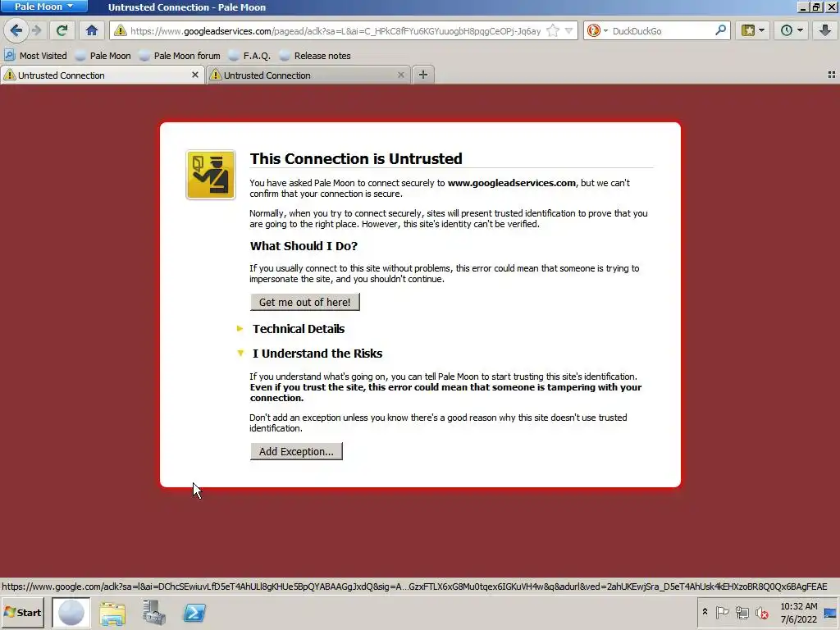The image size is (840, 630).
Task: Click the Action Center flag tray icon
Action: click(722, 612)
